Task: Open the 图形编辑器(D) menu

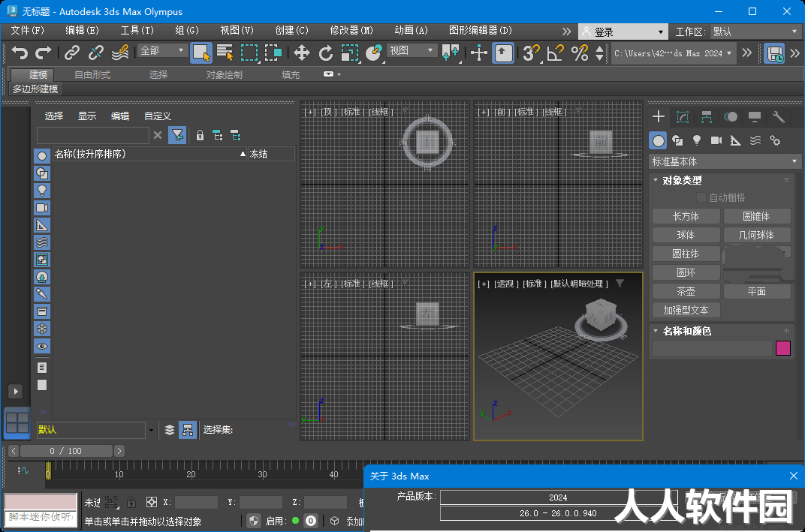Action: [x=481, y=31]
